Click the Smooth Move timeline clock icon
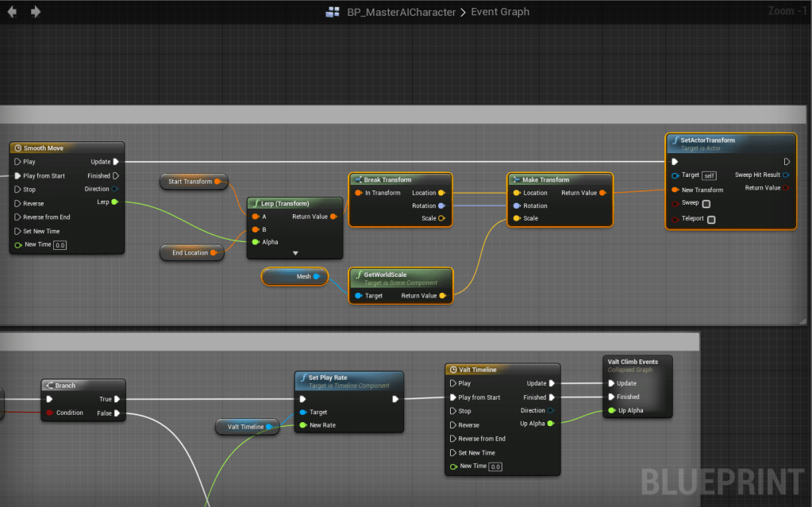Image resolution: width=812 pixels, height=507 pixels. click(x=17, y=148)
